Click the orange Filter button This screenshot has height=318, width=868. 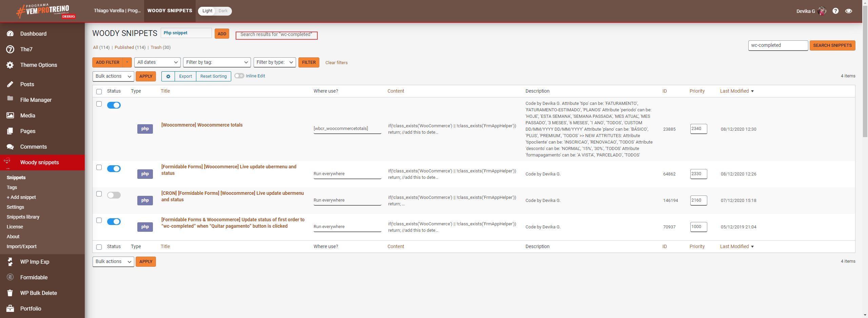click(309, 62)
